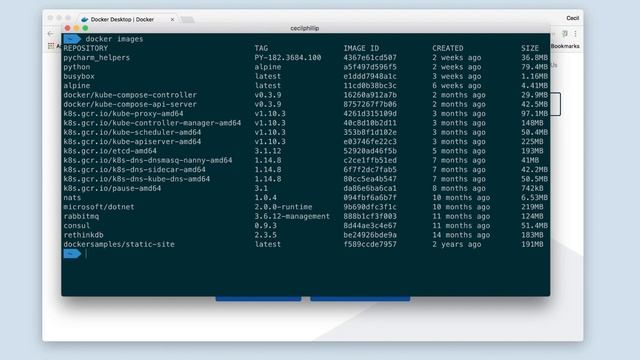Click the IMAGE ID column header
Viewport: 640px width, 360px height.
[x=361, y=48]
